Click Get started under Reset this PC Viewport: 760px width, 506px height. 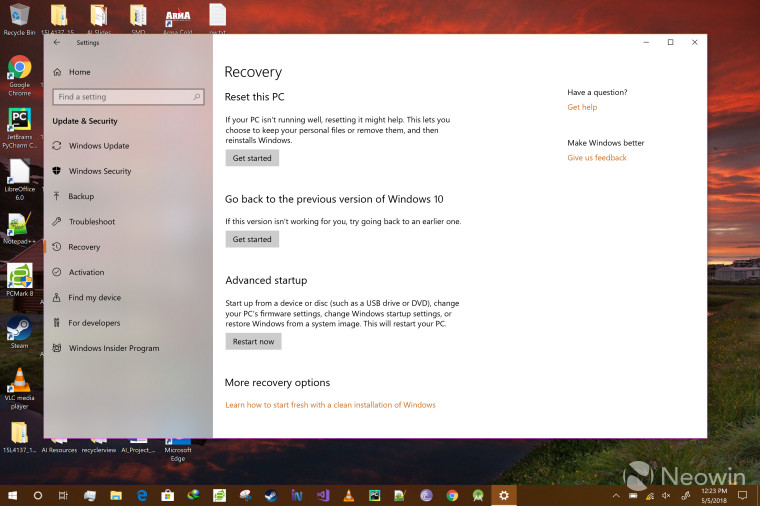click(252, 158)
